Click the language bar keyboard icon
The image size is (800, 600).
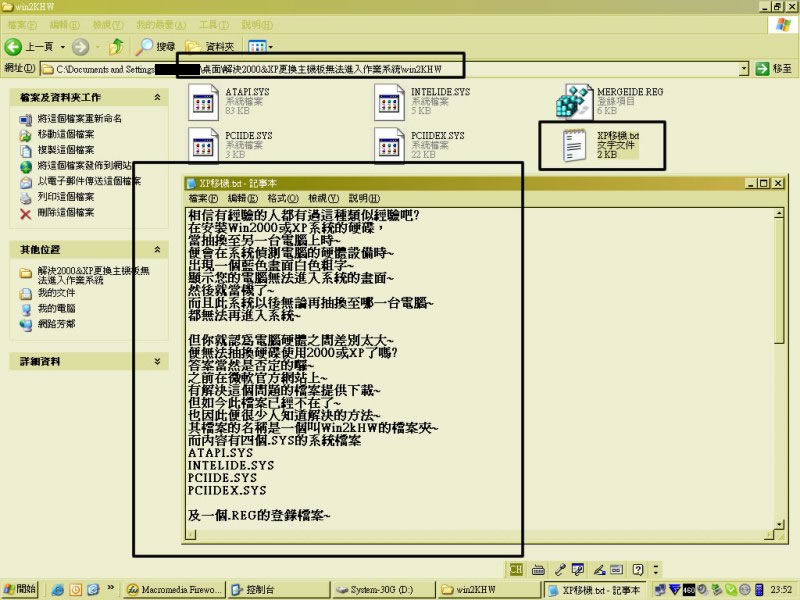pos(538,570)
